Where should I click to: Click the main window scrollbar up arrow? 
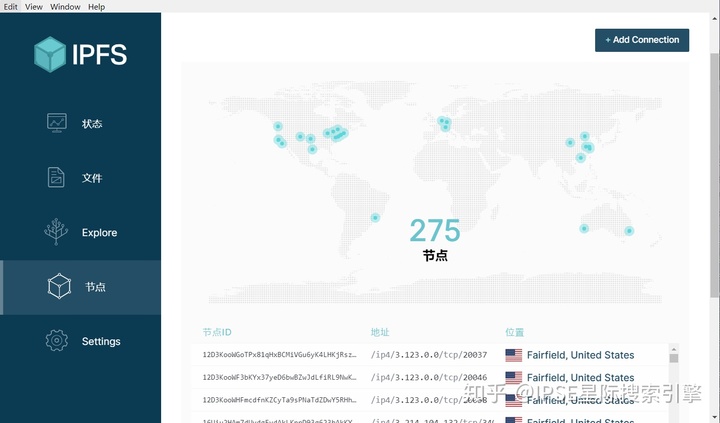[715, 19]
